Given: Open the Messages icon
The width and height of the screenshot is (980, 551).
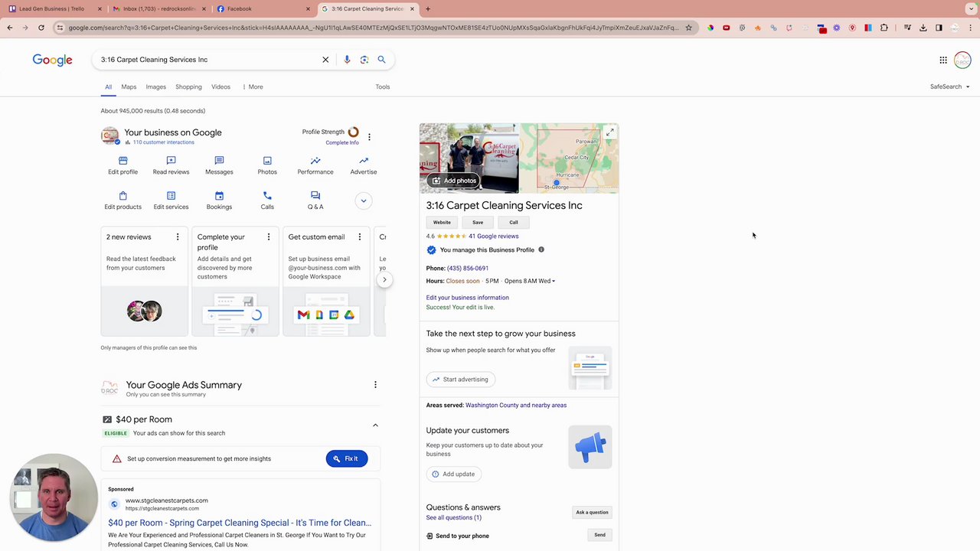Looking at the screenshot, I should (219, 161).
